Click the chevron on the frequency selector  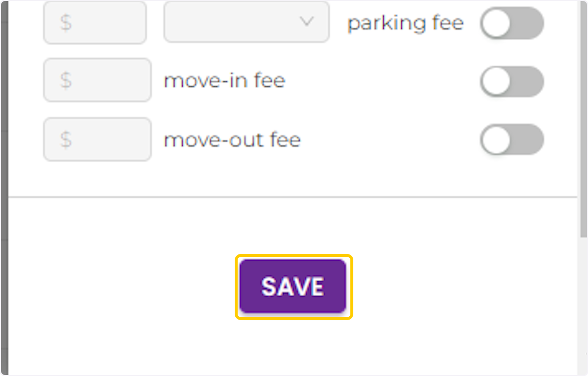pos(307,22)
